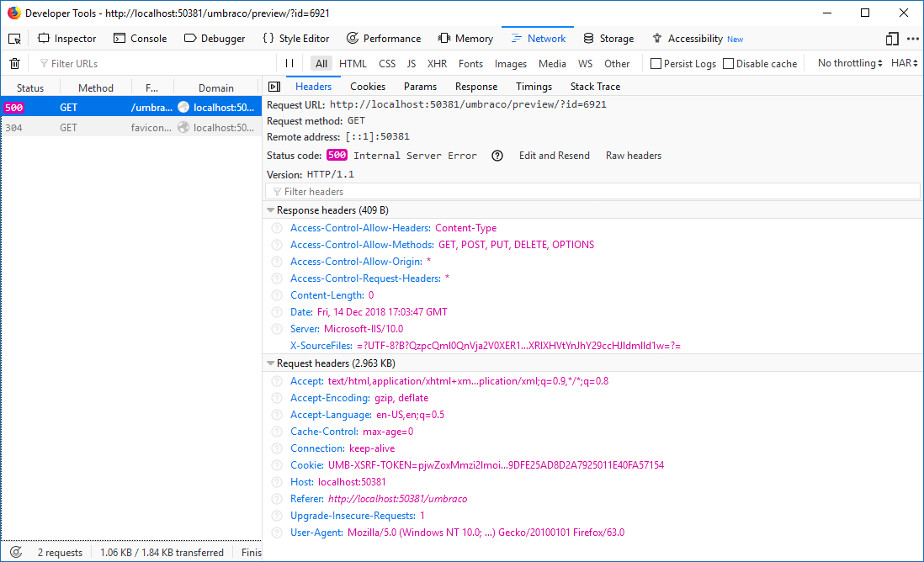Open the Performance panel
This screenshot has width=924, height=562.
pyautogui.click(x=385, y=39)
